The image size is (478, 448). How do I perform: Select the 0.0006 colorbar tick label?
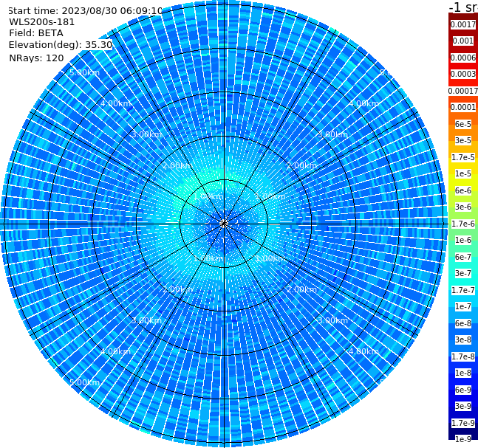point(463,58)
